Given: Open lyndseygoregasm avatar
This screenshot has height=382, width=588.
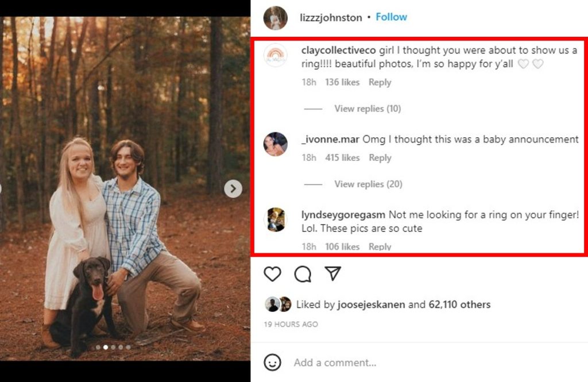Looking at the screenshot, I should [275, 219].
